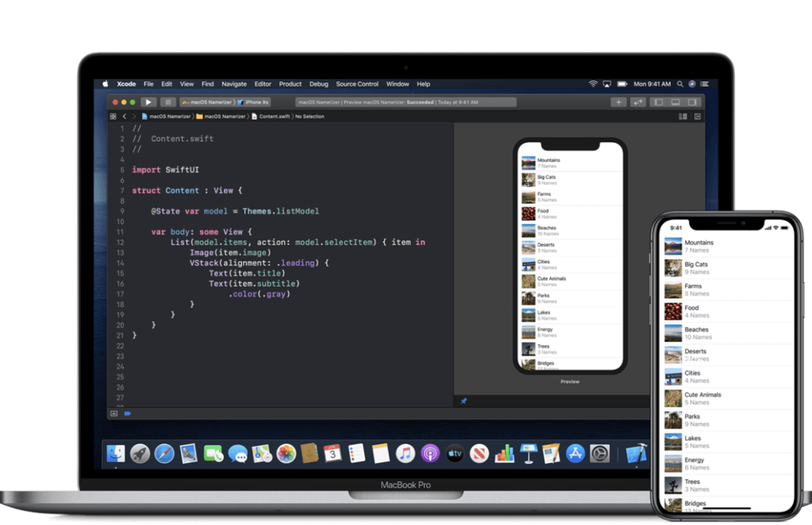Click the No Selection breadcrumb
The width and height of the screenshot is (812, 525).
tap(310, 117)
